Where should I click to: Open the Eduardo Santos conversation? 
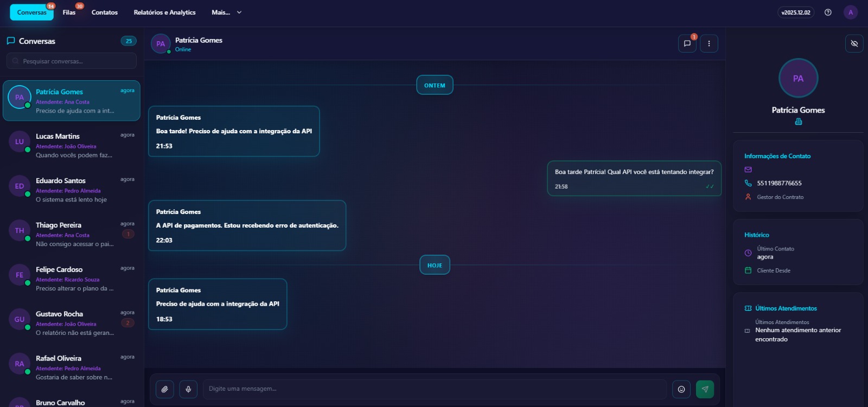point(72,190)
